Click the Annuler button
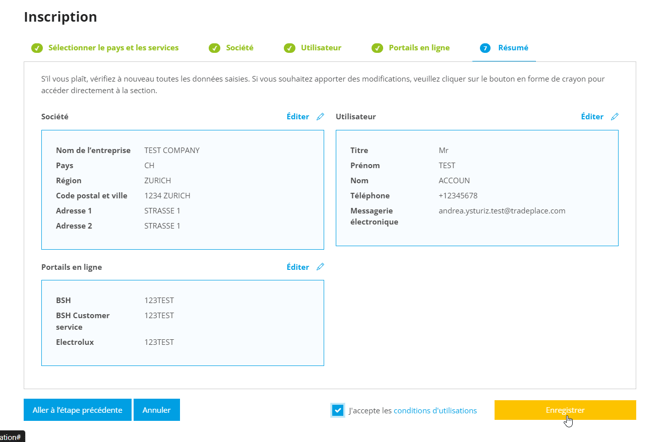Screen dimensions: 670x442 [x=156, y=410]
